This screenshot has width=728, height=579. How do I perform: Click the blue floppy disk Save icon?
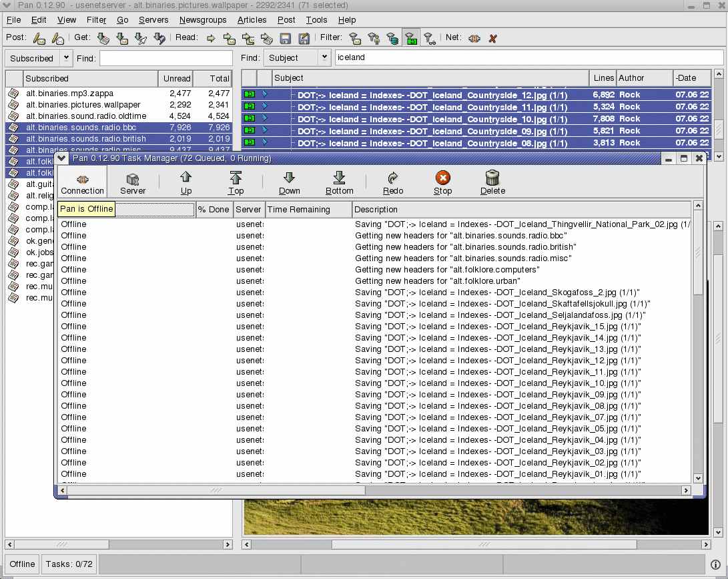click(285, 38)
